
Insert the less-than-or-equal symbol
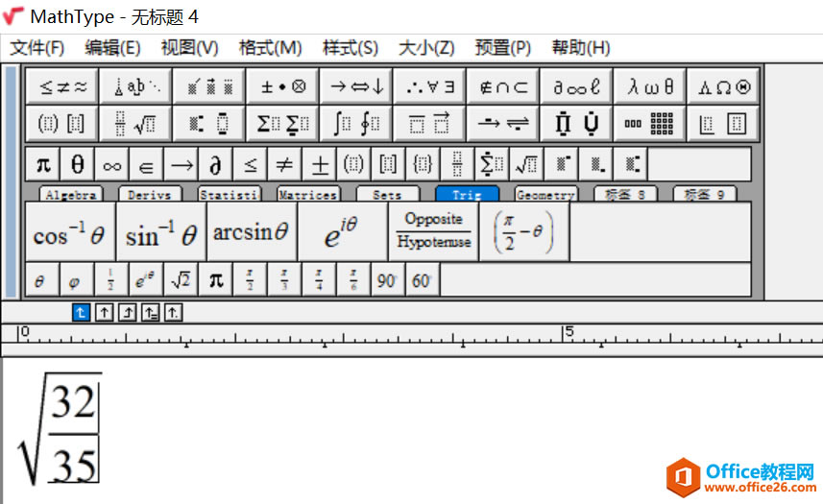(250, 165)
